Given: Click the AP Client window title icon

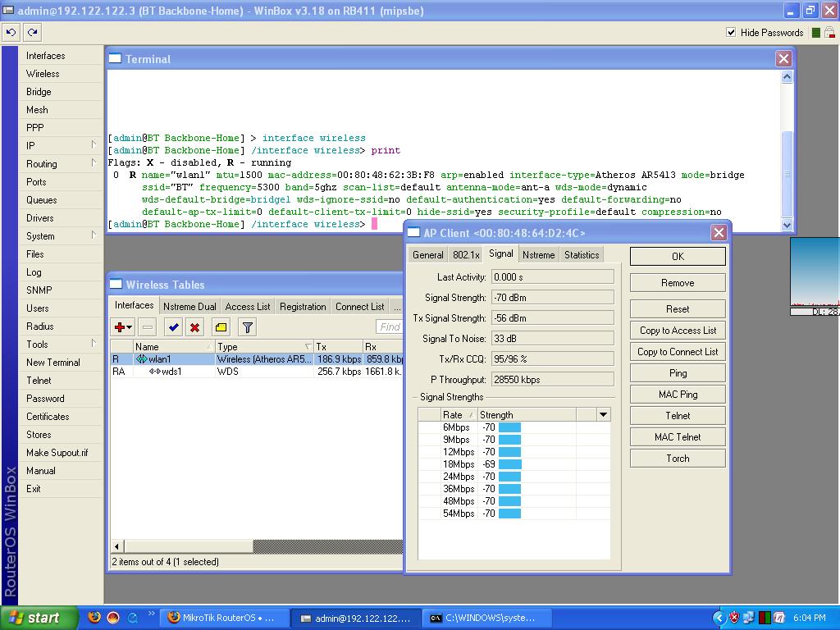Looking at the screenshot, I should [413, 232].
